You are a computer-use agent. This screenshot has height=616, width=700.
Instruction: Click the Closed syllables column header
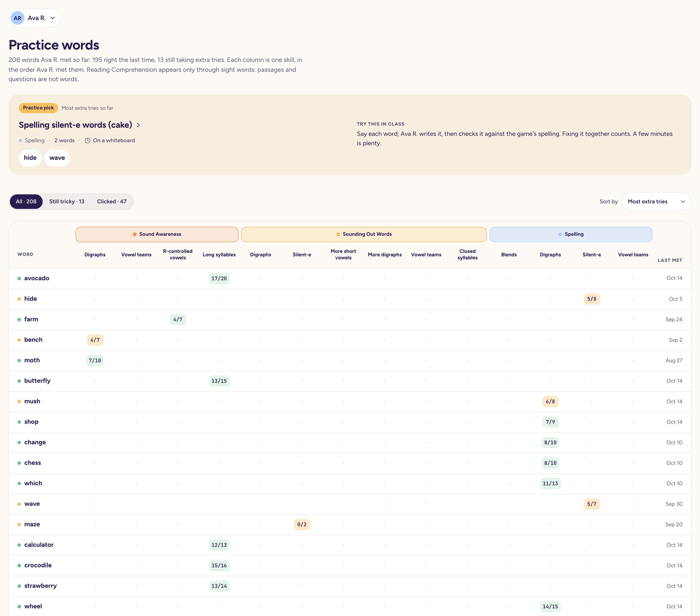[x=467, y=254]
